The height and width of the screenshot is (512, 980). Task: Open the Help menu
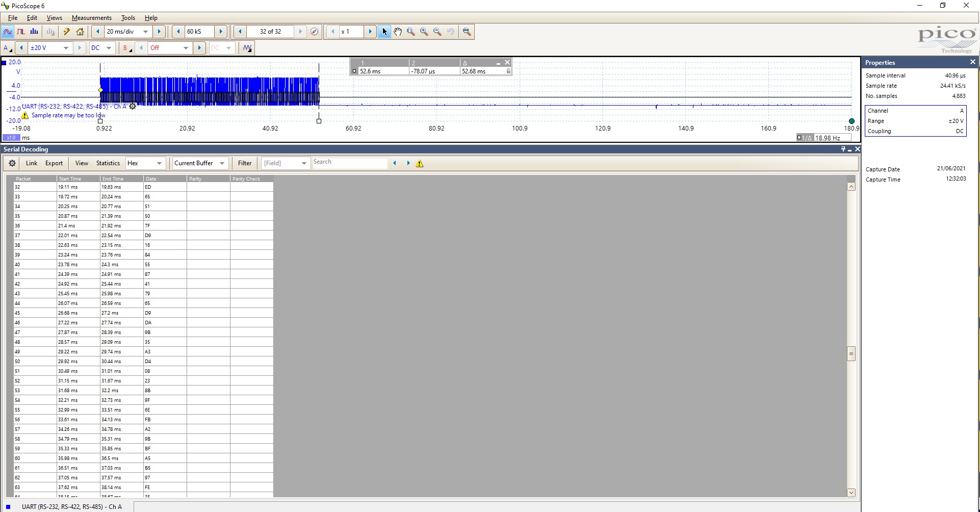[x=151, y=18]
